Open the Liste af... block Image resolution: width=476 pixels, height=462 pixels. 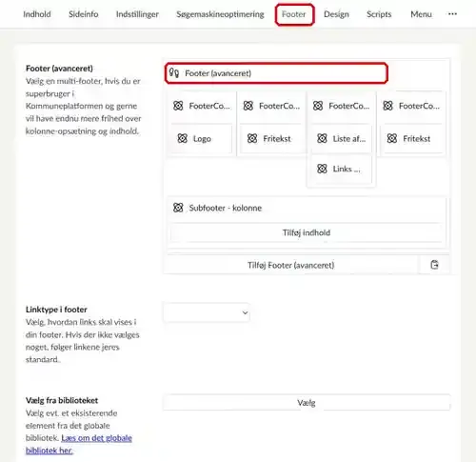click(x=341, y=139)
